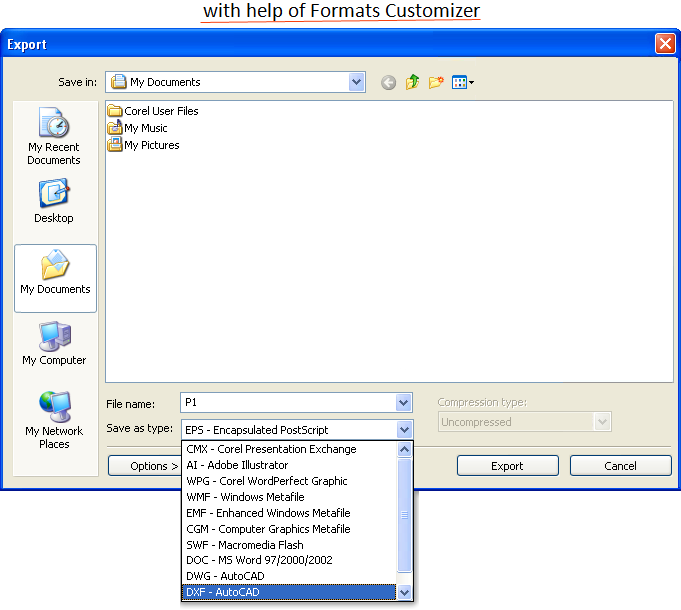Click the Back navigation arrow icon
This screenshot has width=681, height=610.
pyautogui.click(x=388, y=83)
